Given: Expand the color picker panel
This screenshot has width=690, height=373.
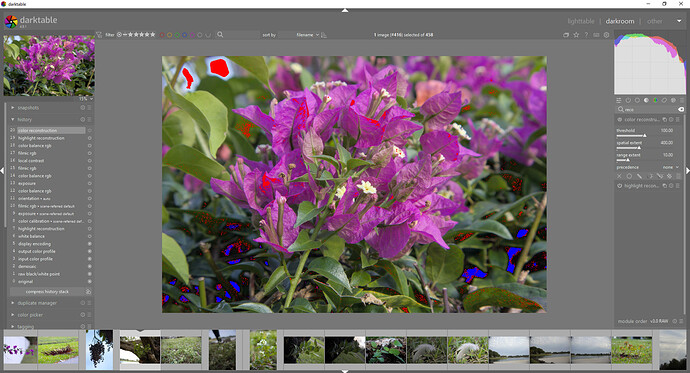Looking at the screenshot, I should pyautogui.click(x=30, y=315).
